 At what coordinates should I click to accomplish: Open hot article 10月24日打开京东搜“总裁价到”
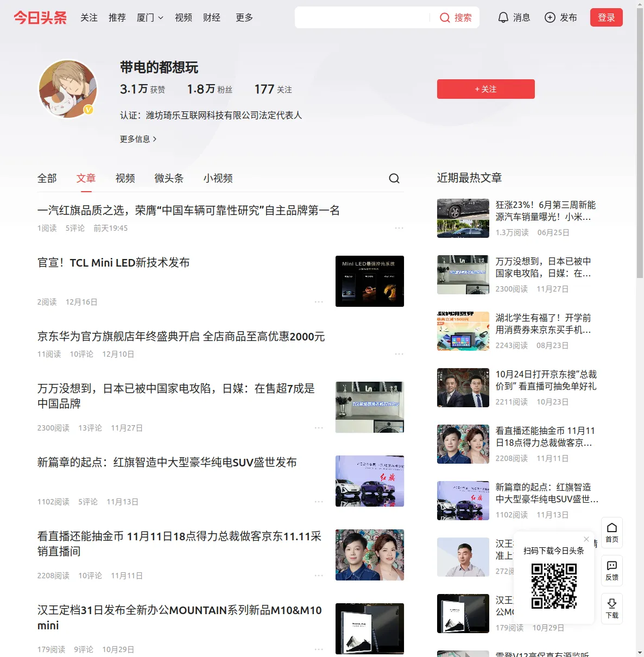pos(546,380)
